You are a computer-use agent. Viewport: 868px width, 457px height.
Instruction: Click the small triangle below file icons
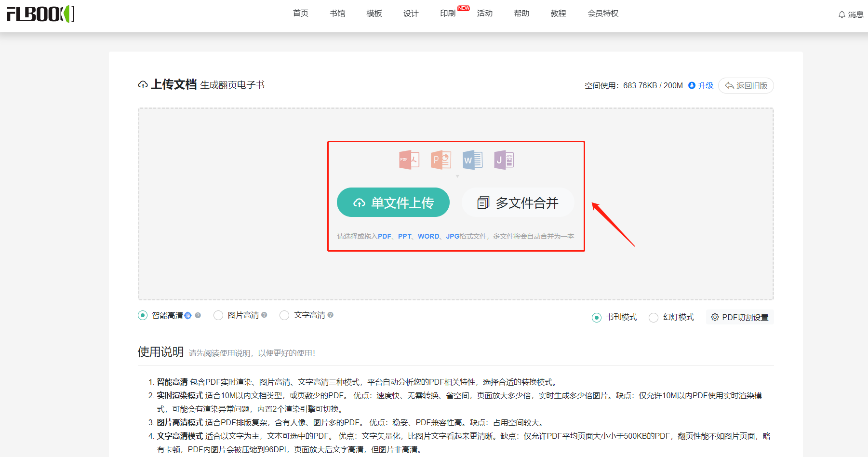(457, 176)
